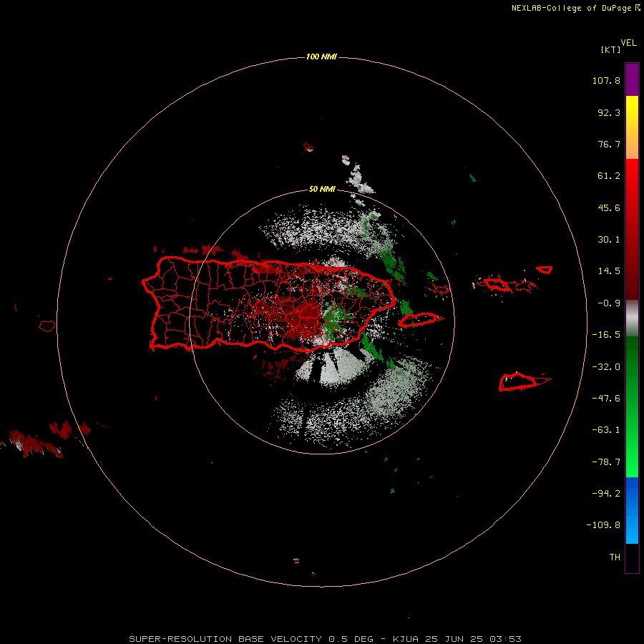Click the -16.5 velocity scale value
This screenshot has width=644, height=644.
pyautogui.click(x=606, y=335)
